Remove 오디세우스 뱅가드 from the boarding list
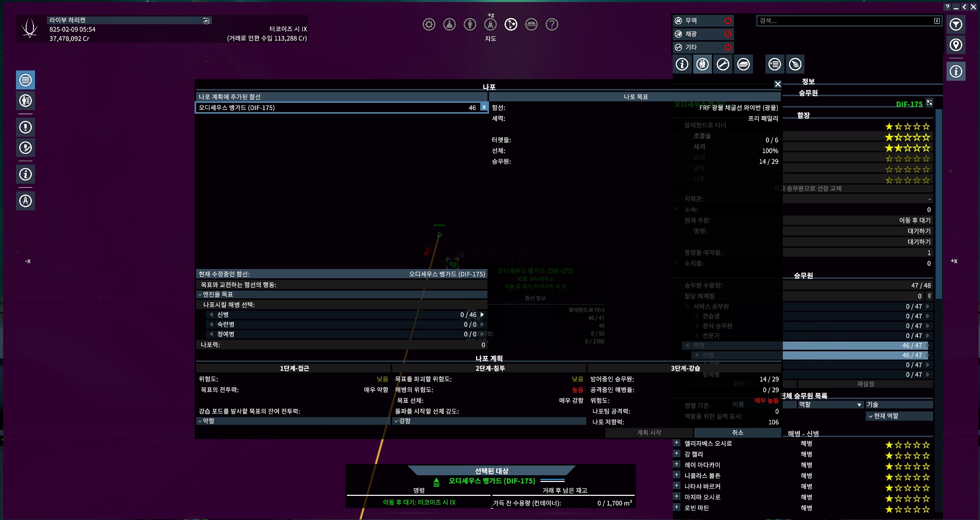The height and width of the screenshot is (520, 980). 483,107
